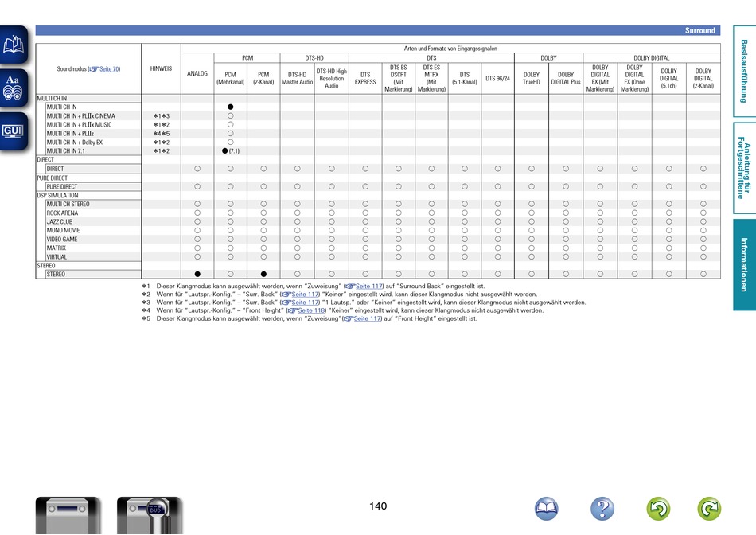The width and height of the screenshot is (756, 535).
Task: Click the page number 140
Action: click(x=378, y=506)
